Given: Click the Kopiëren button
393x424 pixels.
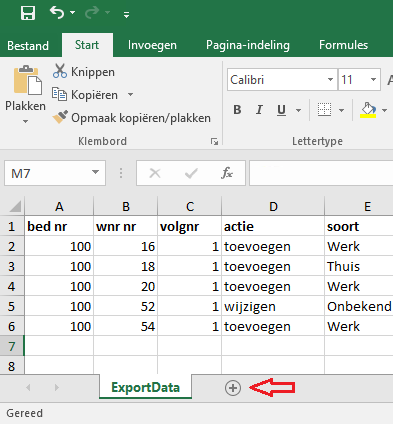Looking at the screenshot, I should (85, 95).
